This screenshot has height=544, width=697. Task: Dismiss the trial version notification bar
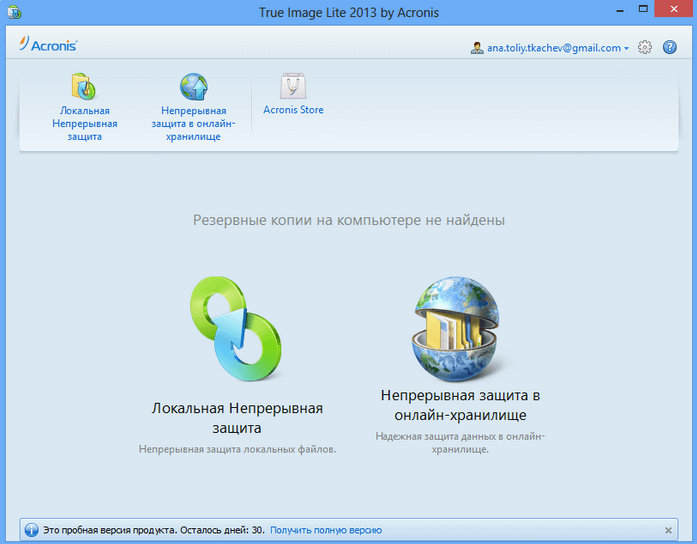668,530
